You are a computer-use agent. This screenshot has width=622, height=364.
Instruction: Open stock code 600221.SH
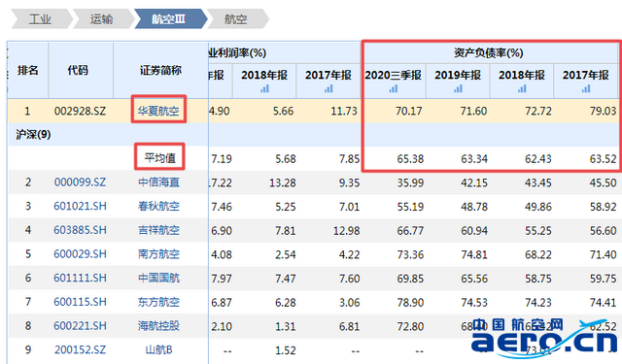click(x=80, y=326)
